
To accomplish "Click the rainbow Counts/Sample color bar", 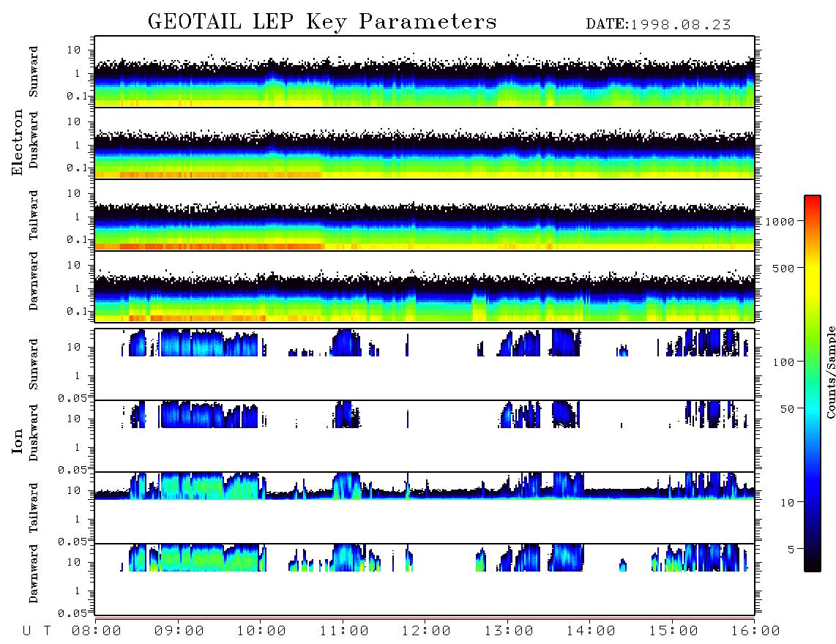I will coord(813,383).
